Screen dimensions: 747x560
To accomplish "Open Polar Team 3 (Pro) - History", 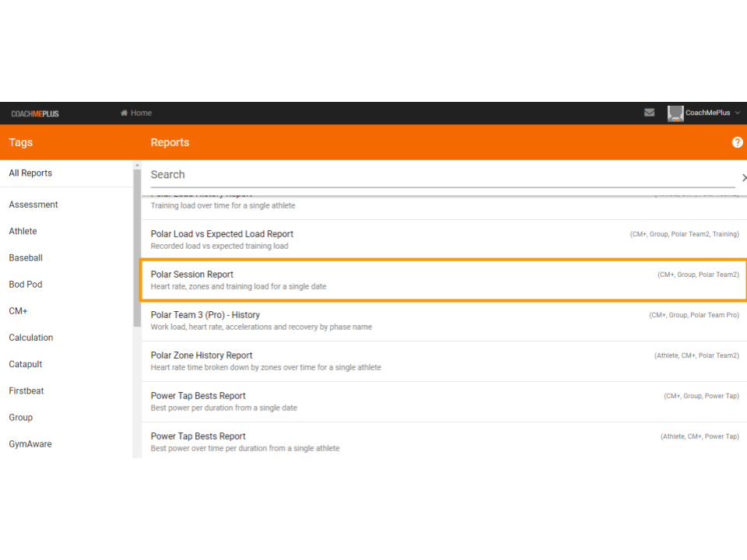I will click(444, 320).
